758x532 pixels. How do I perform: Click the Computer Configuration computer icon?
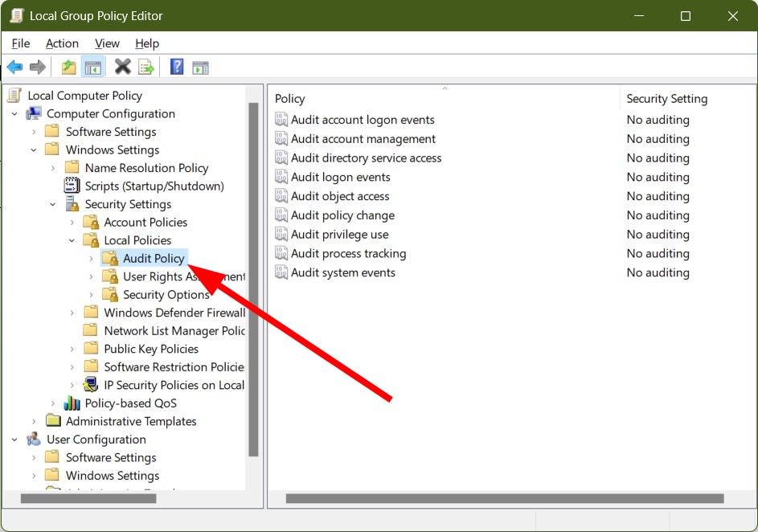coord(34,113)
